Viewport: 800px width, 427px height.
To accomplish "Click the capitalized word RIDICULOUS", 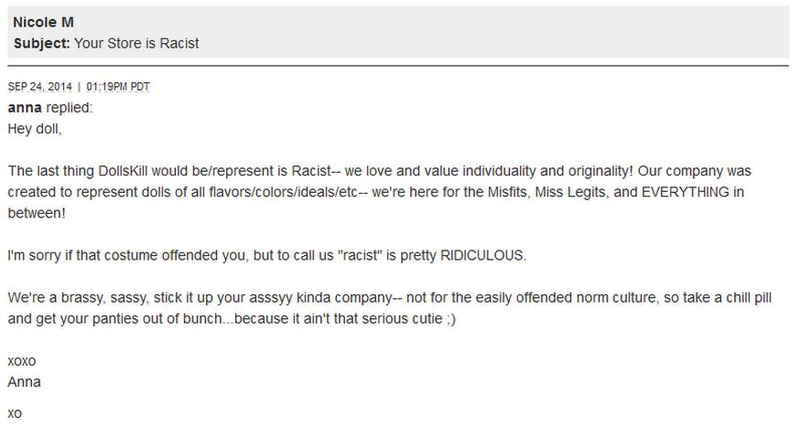I will (483, 255).
